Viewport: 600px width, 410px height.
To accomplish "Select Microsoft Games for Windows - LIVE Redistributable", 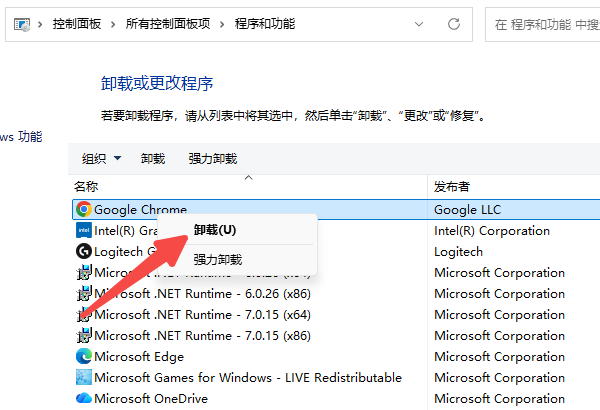I will (248, 377).
